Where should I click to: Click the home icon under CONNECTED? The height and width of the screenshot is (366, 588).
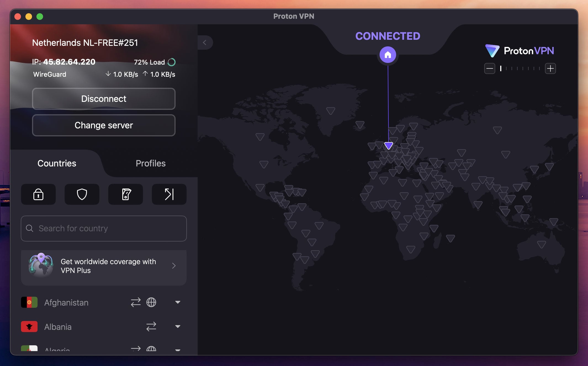[388, 55]
